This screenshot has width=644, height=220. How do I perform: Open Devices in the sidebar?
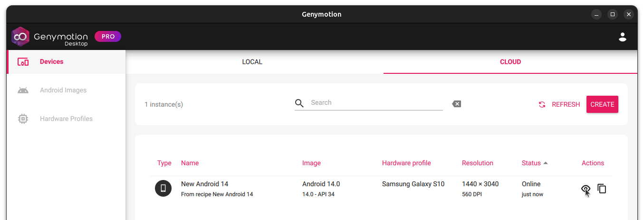pos(51,61)
